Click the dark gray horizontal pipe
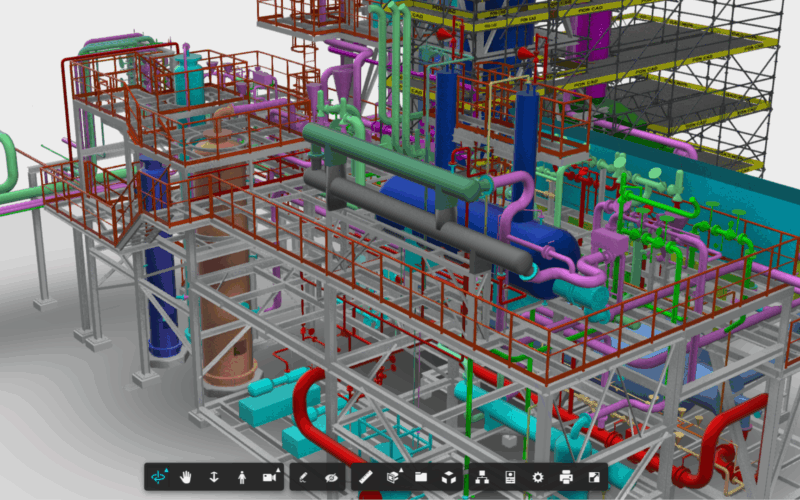This screenshot has width=800, height=500. tap(420, 225)
